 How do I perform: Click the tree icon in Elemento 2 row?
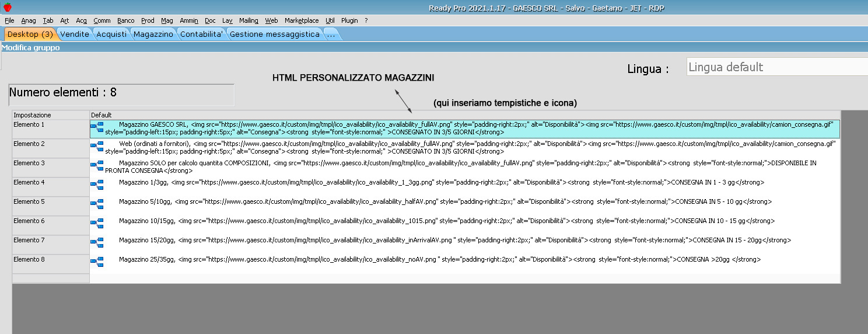[97, 146]
